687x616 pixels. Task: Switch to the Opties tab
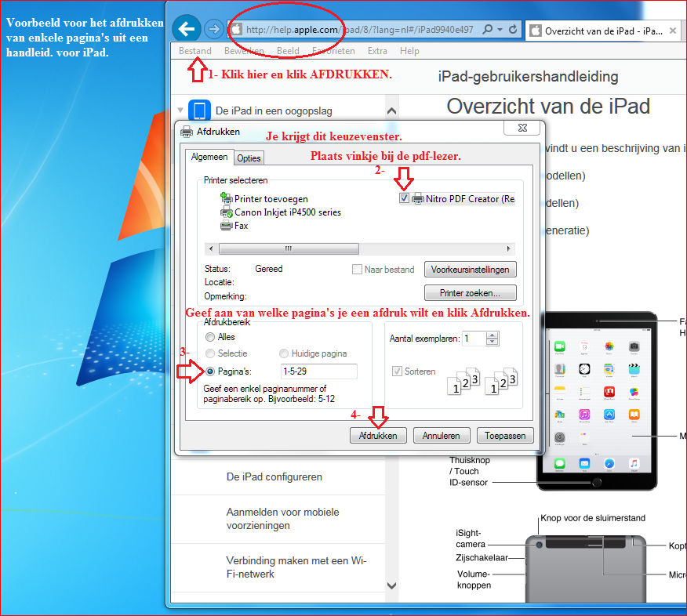click(249, 158)
